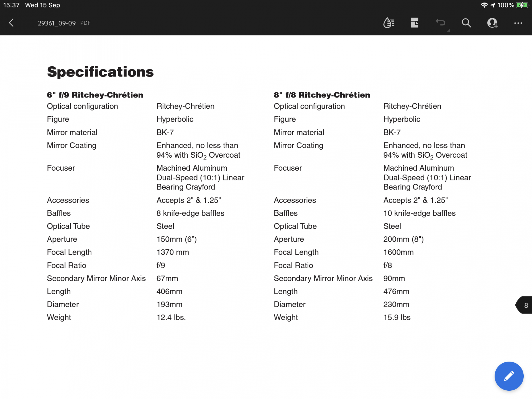Select the 12.4 lbs. weight value

[x=171, y=318]
